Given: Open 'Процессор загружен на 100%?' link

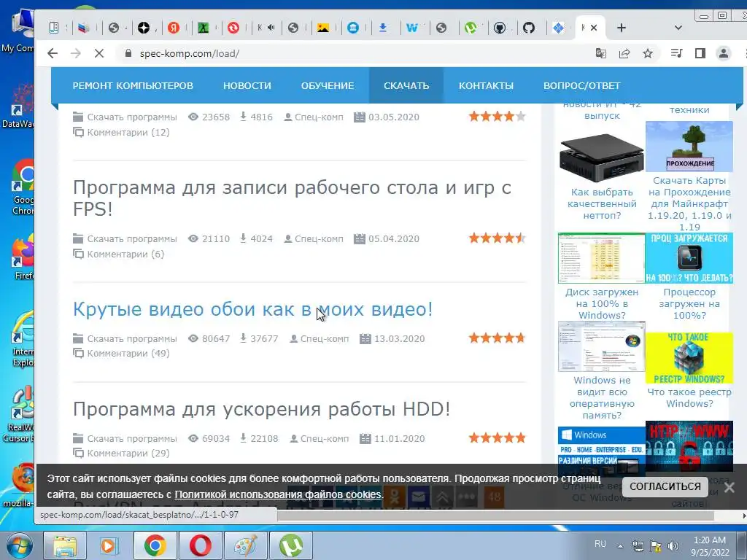Looking at the screenshot, I should point(689,304).
